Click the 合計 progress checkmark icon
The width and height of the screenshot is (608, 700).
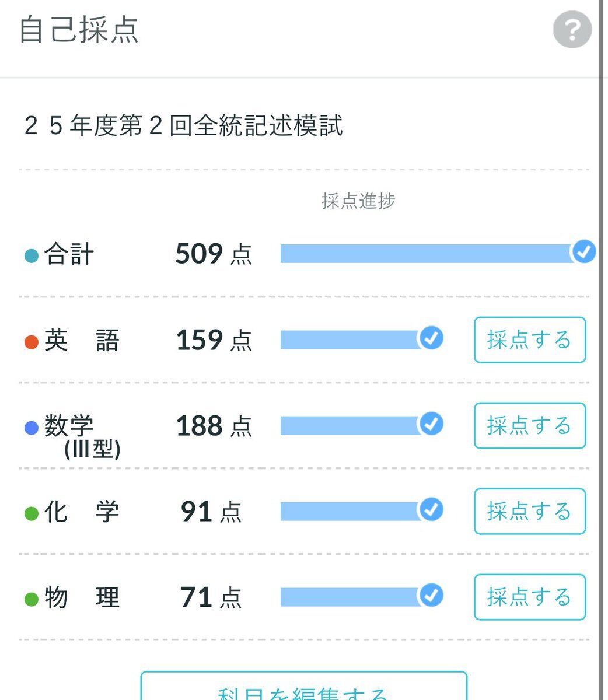pyautogui.click(x=583, y=253)
